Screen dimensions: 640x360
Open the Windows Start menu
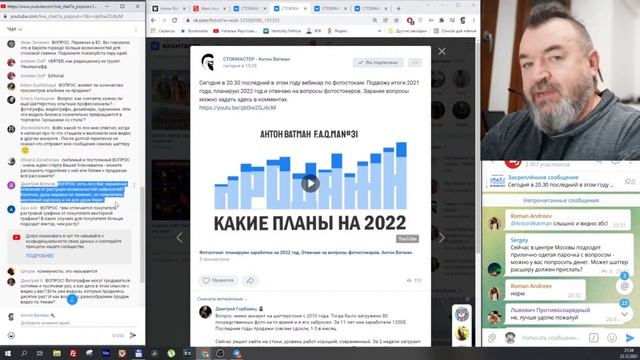point(7,353)
